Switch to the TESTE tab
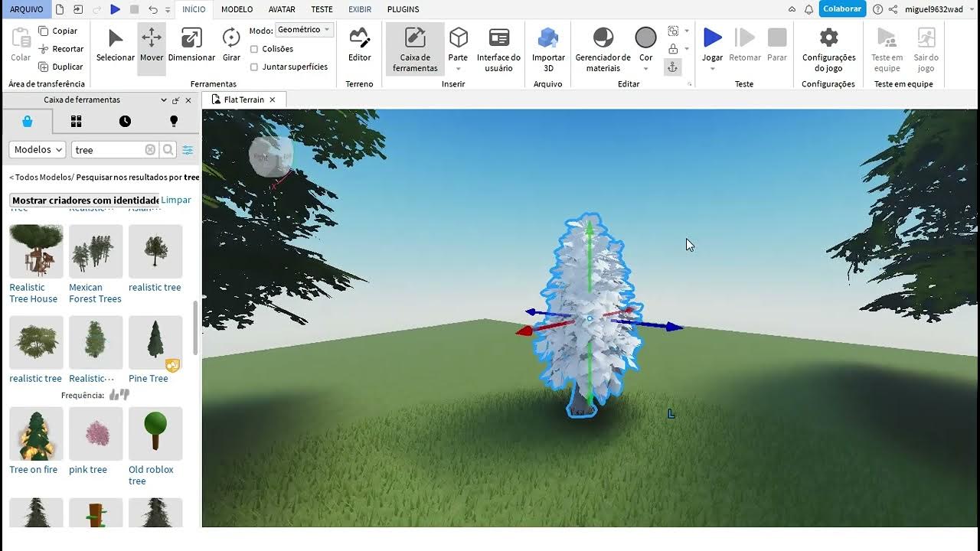980x551 pixels. click(322, 9)
